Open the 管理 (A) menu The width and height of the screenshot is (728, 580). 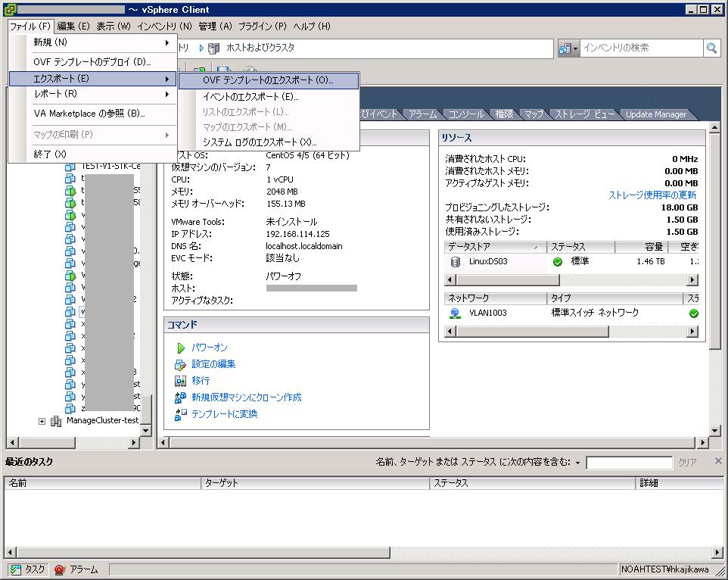pos(215,27)
